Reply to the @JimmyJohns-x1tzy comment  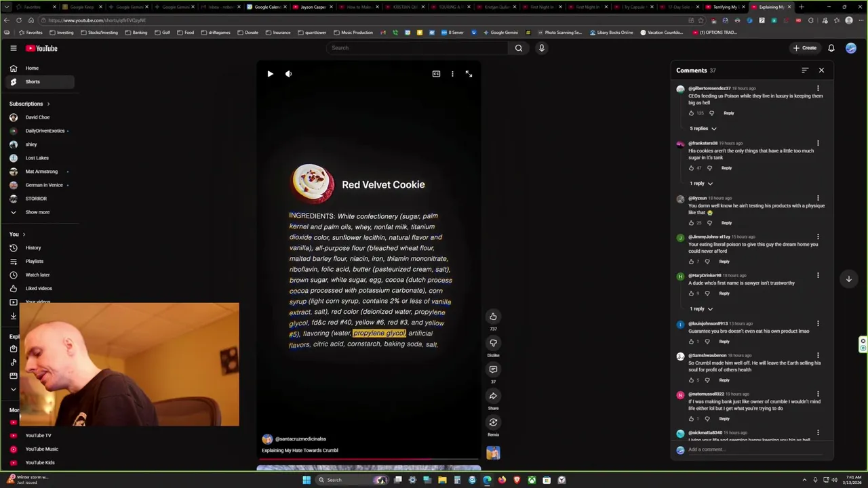[724, 262]
